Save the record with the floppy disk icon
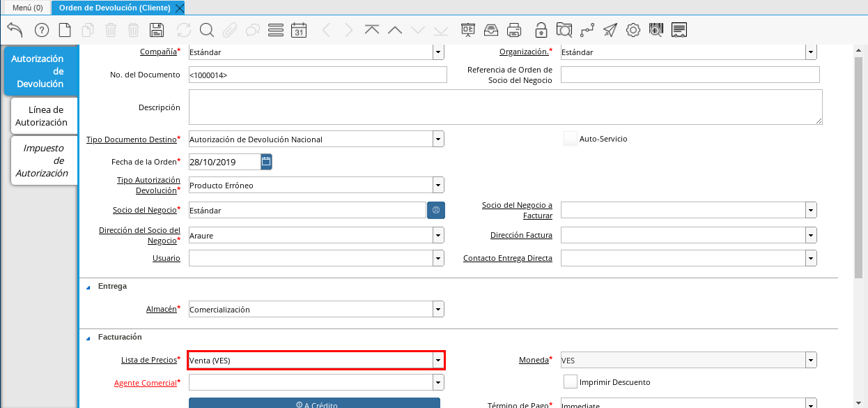 pos(157,30)
